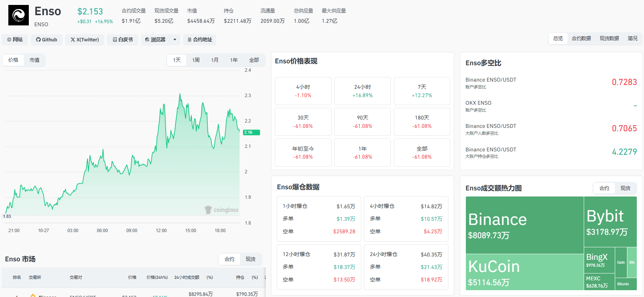The image size is (644, 297).
Task: Click the 90天 price performance card
Action: [x=362, y=122]
